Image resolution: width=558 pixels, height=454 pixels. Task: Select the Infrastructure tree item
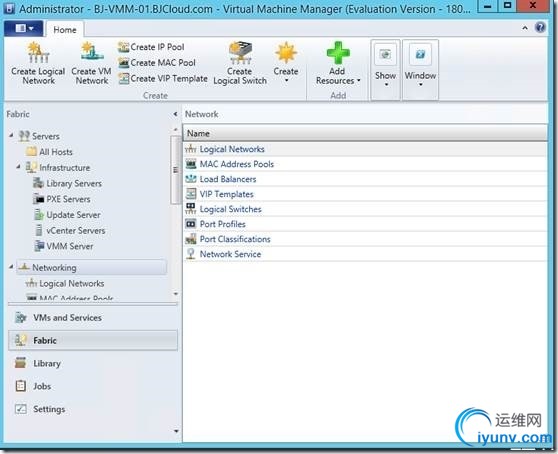click(58, 168)
